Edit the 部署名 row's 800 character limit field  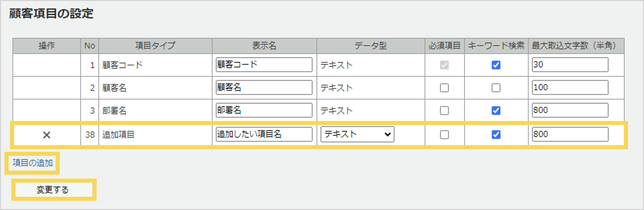pos(570,110)
